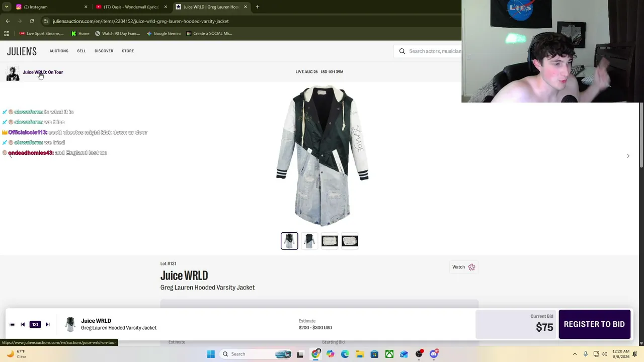Click the search magnifier icon on Julien's

(x=402, y=51)
